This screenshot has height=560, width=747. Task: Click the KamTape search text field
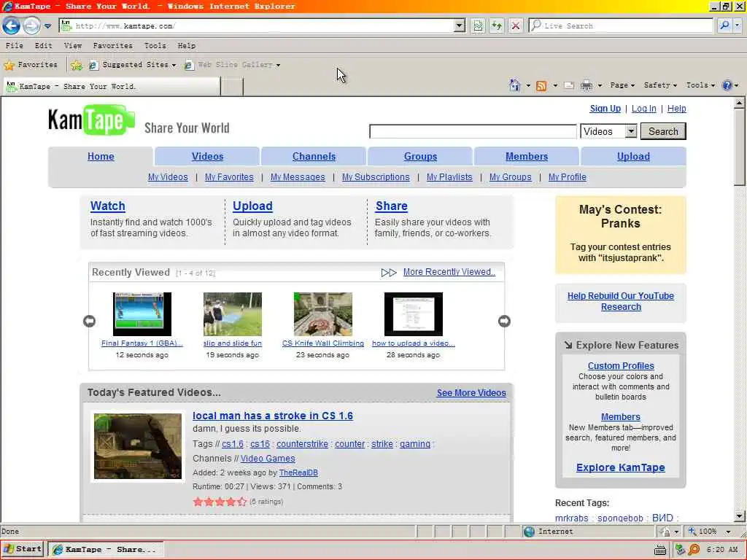(x=473, y=131)
